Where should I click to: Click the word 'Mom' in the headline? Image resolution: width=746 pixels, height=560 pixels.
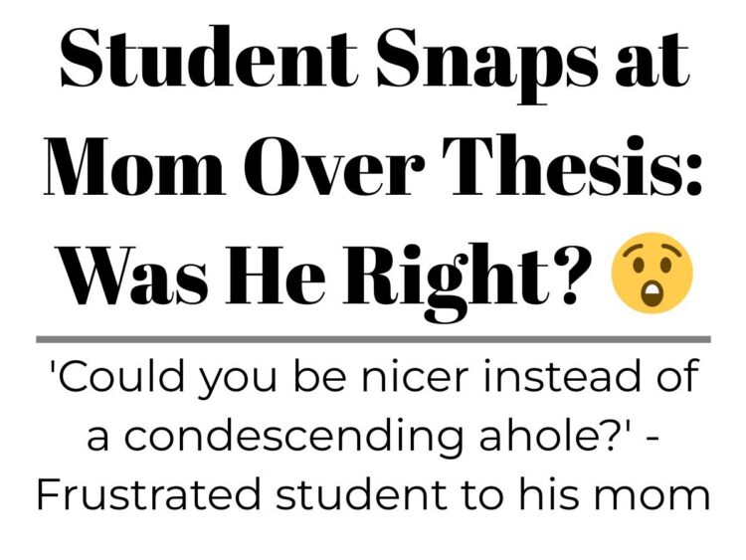coord(134,165)
